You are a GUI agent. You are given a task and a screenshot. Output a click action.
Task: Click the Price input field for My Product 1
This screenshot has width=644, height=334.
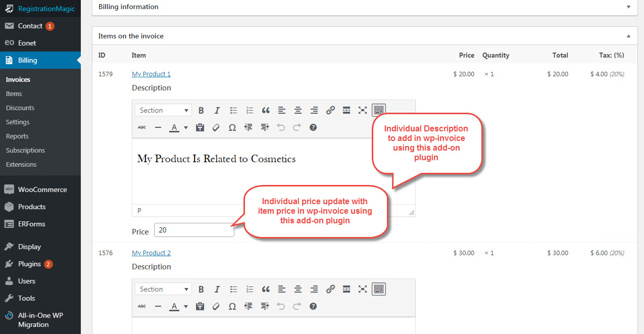194,230
